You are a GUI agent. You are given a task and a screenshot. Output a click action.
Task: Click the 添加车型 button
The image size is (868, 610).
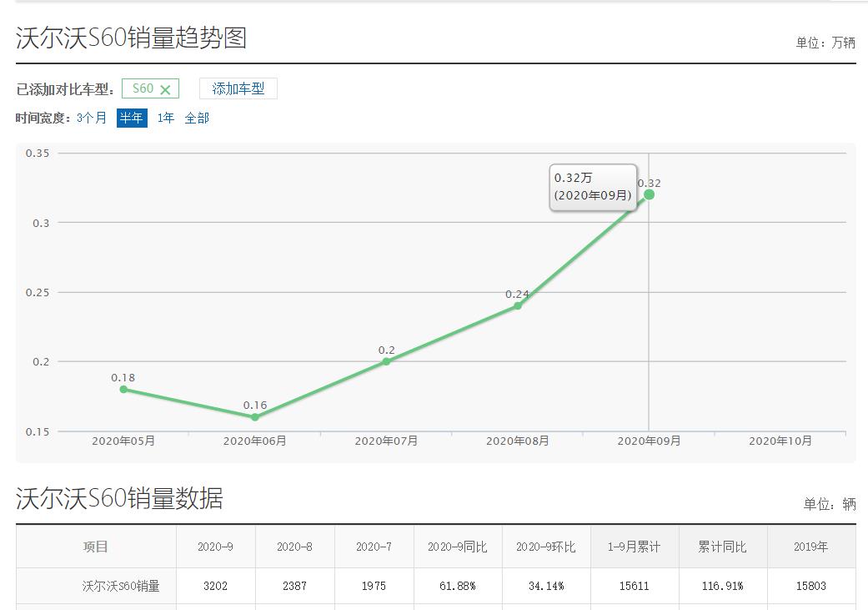point(238,88)
